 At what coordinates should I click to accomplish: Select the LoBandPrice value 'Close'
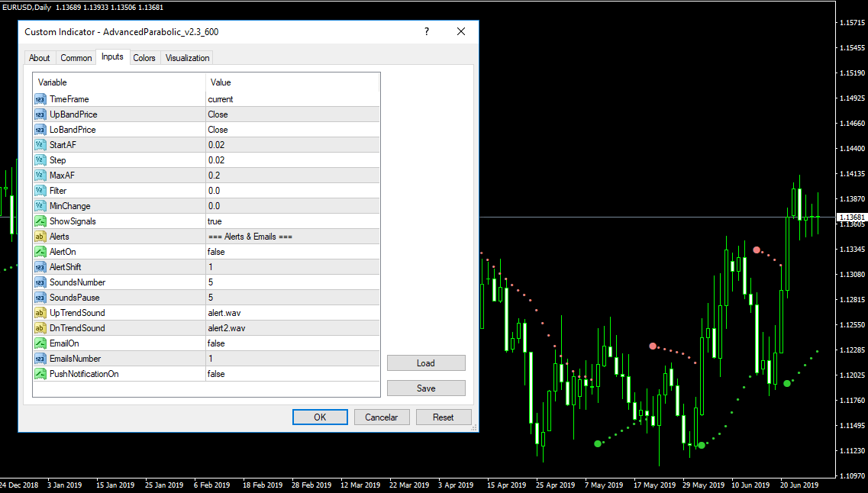[218, 130]
